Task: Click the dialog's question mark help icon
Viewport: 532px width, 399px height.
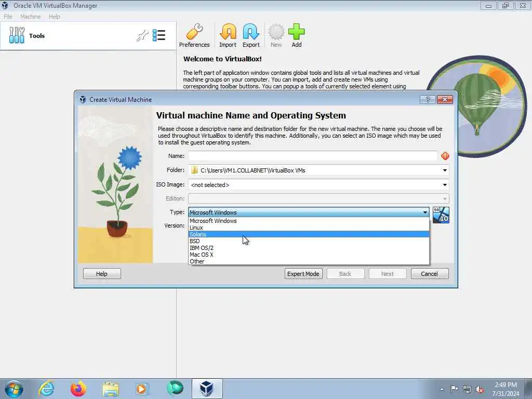Action: tap(428, 99)
